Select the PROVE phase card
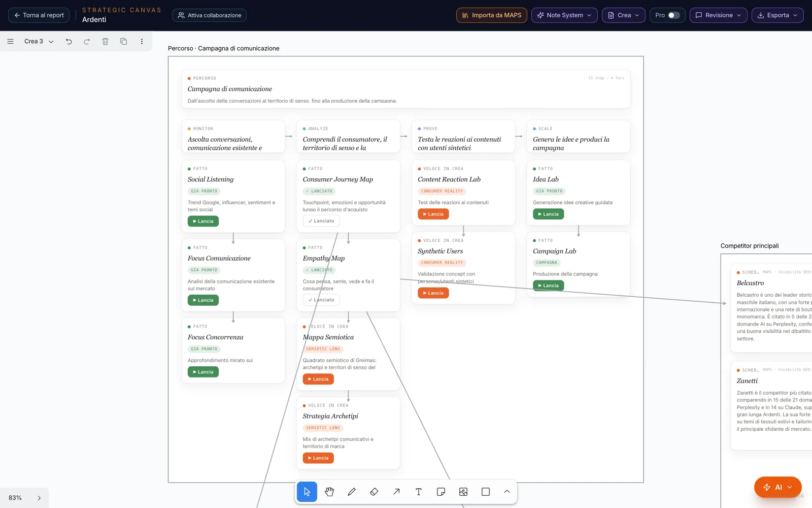 [463, 137]
